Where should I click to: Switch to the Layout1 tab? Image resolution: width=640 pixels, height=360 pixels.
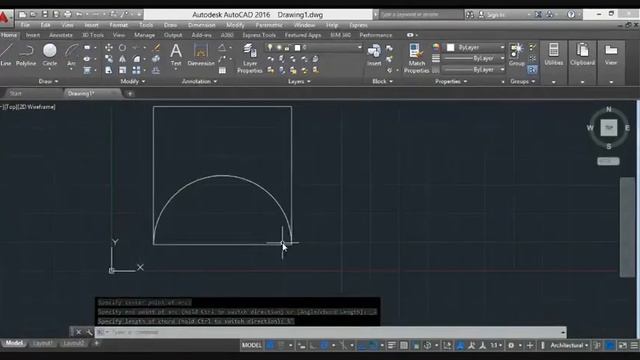coord(42,343)
